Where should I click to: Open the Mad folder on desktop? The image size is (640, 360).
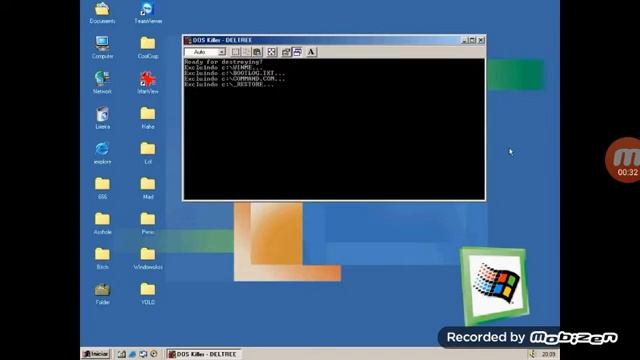[x=148, y=188]
